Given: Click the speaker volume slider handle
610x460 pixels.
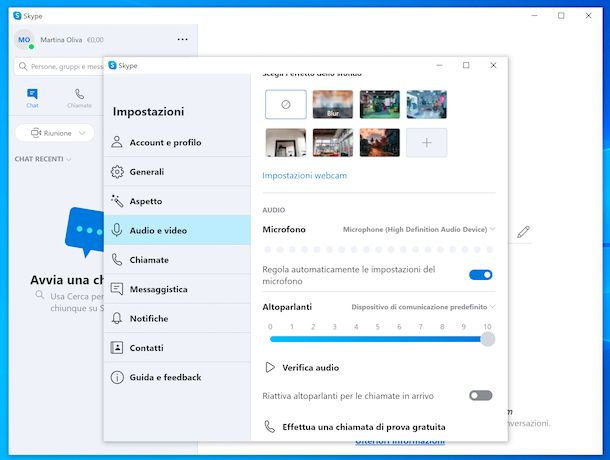Looking at the screenshot, I should pyautogui.click(x=487, y=339).
